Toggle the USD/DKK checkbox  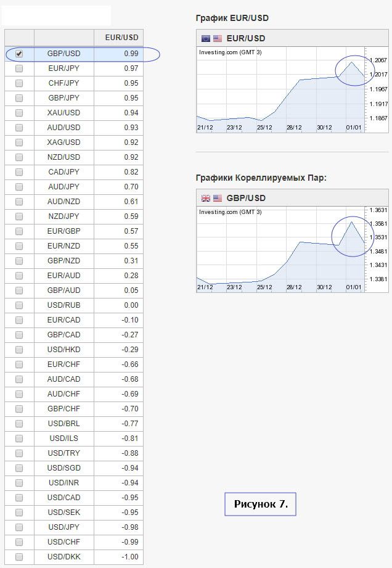(x=19, y=557)
